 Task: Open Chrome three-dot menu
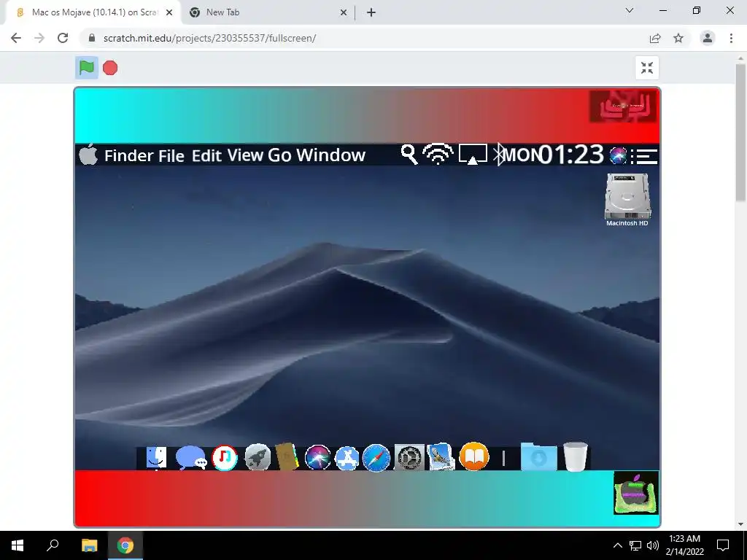pos(731,38)
